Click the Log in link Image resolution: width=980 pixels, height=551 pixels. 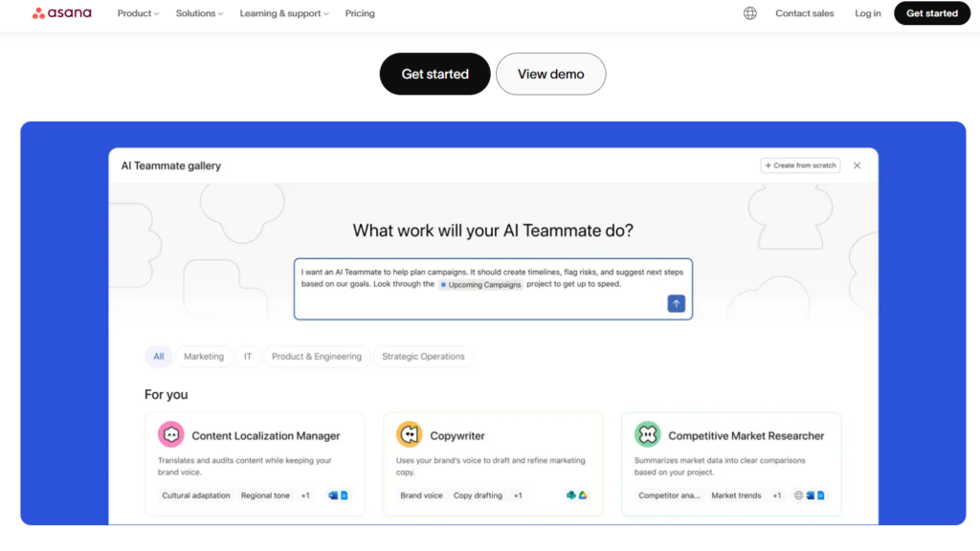click(x=867, y=13)
